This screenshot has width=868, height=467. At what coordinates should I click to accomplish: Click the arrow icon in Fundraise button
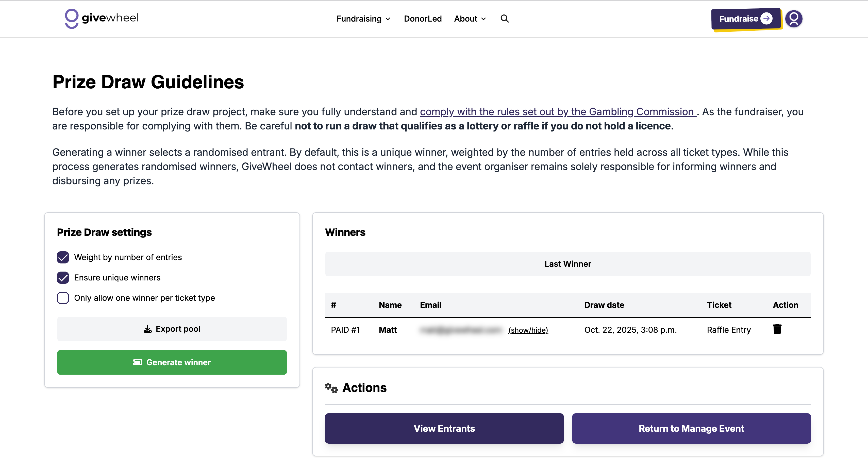pyautogui.click(x=766, y=19)
